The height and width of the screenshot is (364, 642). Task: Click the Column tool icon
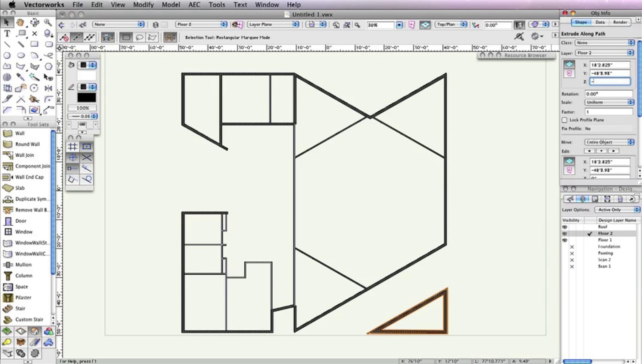point(8,275)
